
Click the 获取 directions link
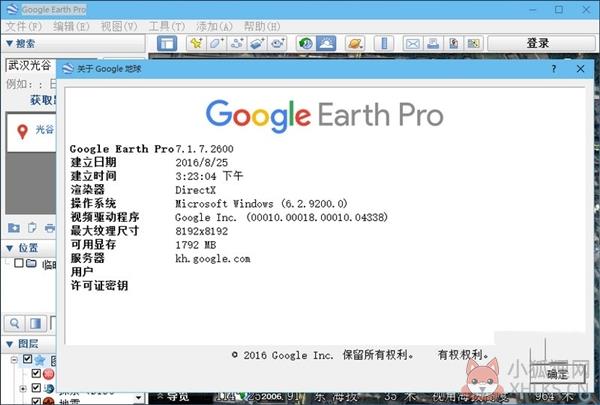tap(43, 100)
